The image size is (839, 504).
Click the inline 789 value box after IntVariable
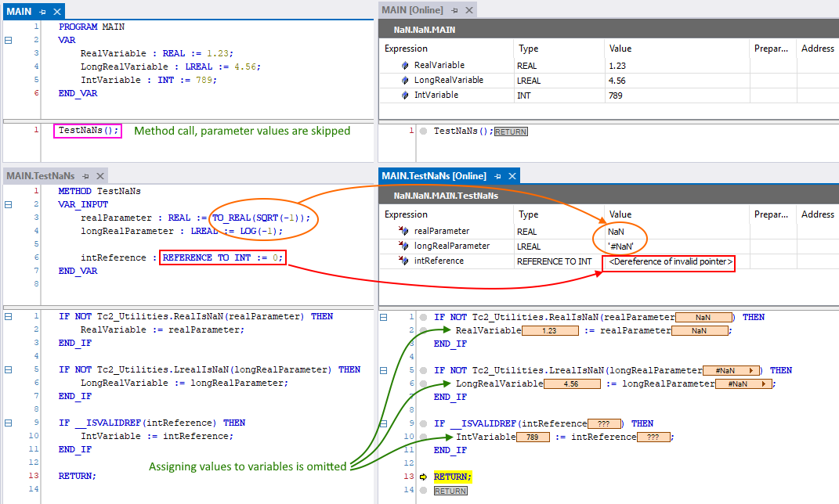pyautogui.click(x=533, y=437)
